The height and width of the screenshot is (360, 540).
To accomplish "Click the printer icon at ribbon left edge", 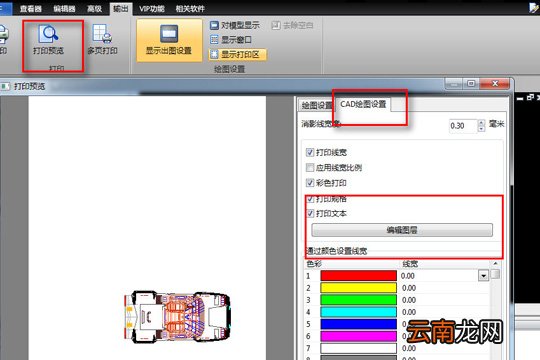I will 3,35.
